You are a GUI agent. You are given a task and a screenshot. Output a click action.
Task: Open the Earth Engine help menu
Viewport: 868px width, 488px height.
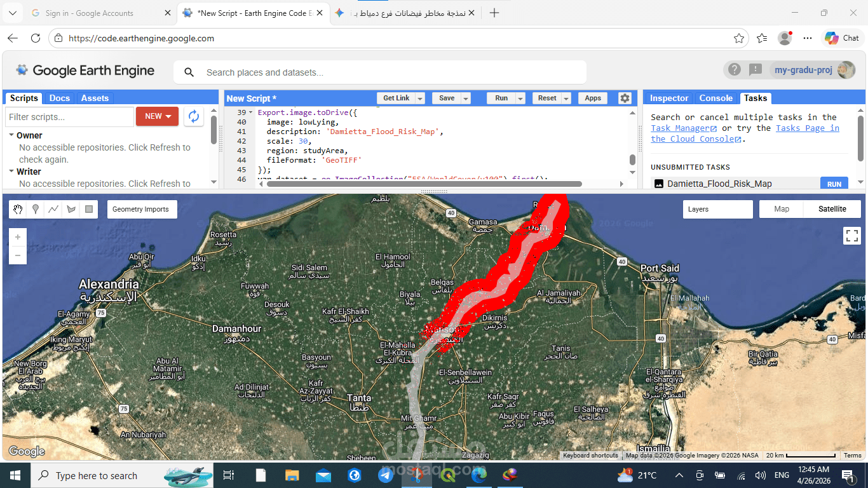point(735,70)
